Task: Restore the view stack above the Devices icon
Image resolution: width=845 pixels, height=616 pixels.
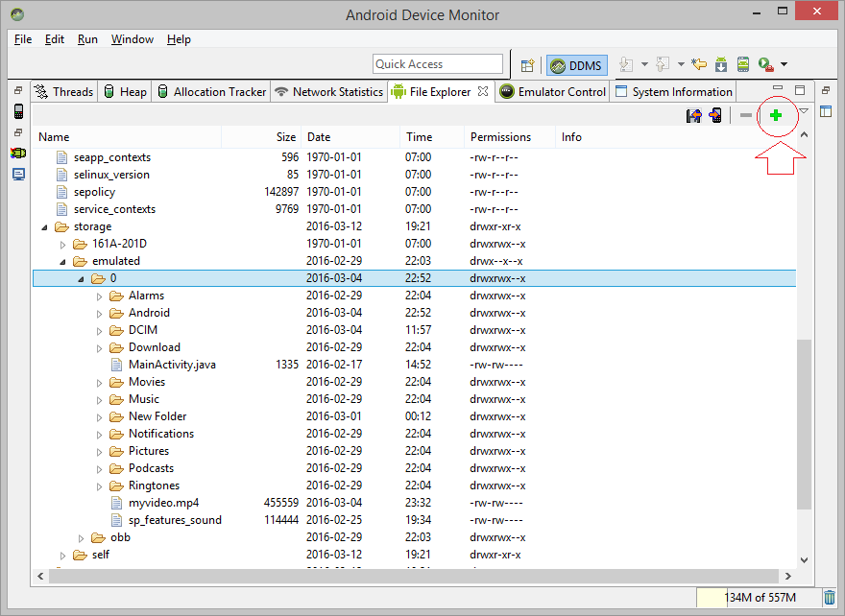Action: [18, 90]
